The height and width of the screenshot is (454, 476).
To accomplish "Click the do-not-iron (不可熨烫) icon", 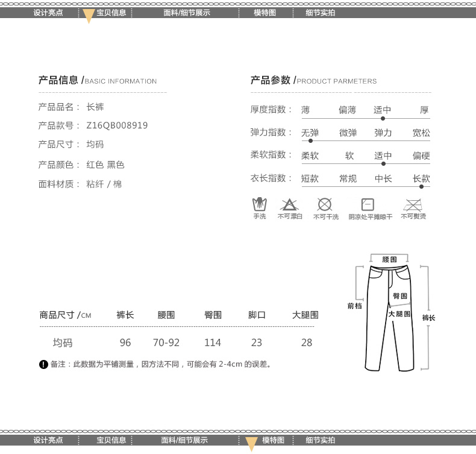I will pyautogui.click(x=413, y=204).
